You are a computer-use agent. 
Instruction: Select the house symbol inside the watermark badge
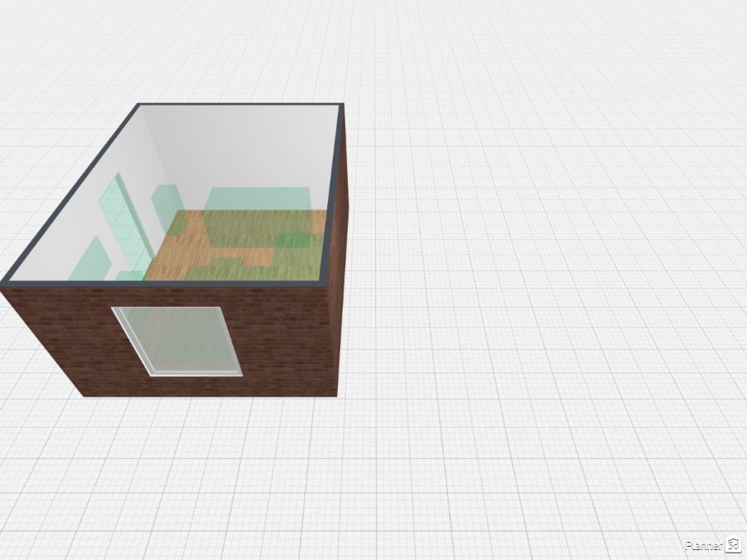tap(732, 544)
